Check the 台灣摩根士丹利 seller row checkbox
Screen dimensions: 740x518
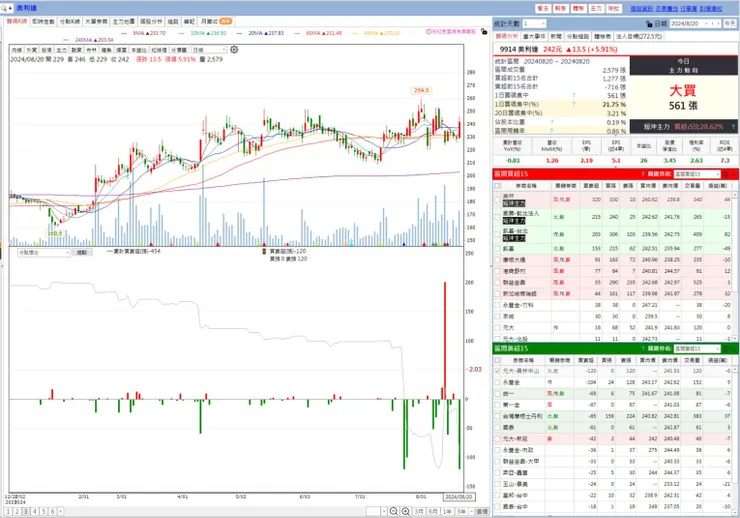click(497, 416)
